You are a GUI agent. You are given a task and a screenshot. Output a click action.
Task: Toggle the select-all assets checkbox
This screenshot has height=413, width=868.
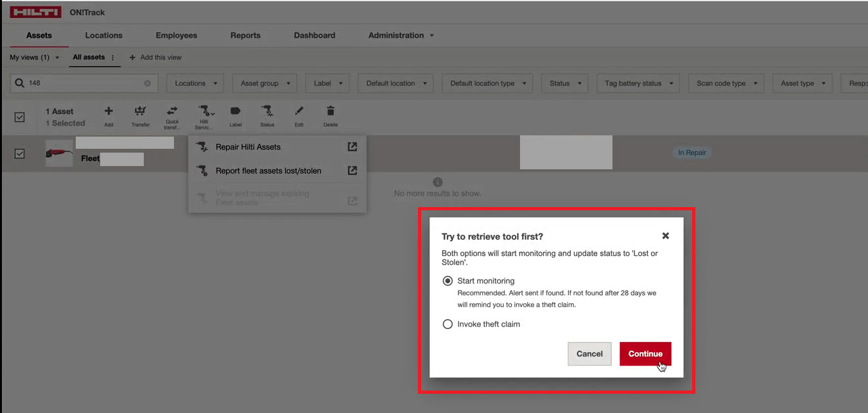20,117
